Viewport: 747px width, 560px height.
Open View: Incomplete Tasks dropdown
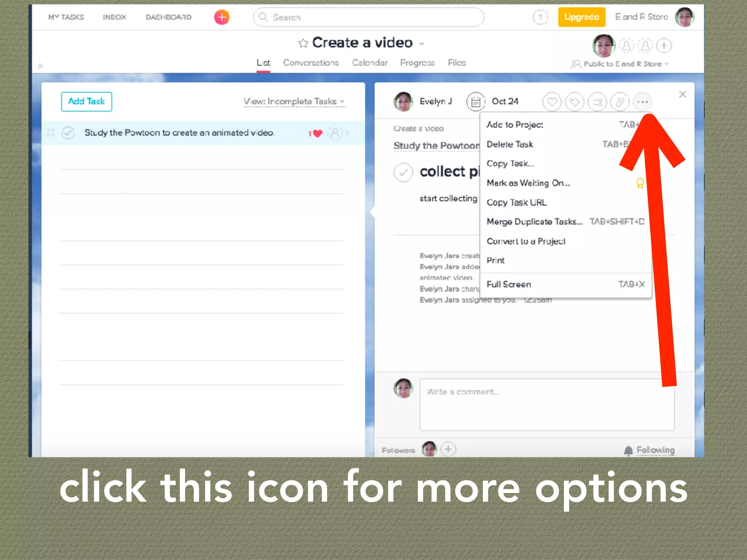pyautogui.click(x=294, y=101)
